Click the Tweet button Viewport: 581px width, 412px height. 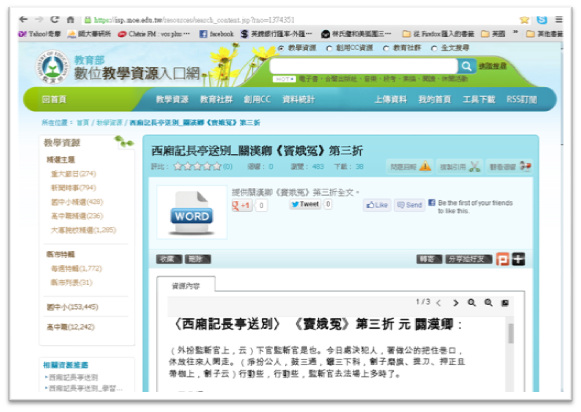(305, 204)
